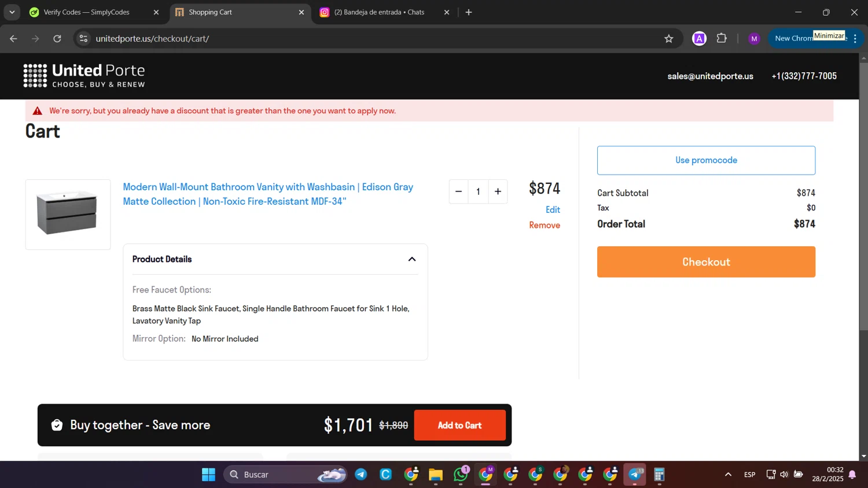
Task: Click the No Mirror Included text
Action: click(225, 339)
